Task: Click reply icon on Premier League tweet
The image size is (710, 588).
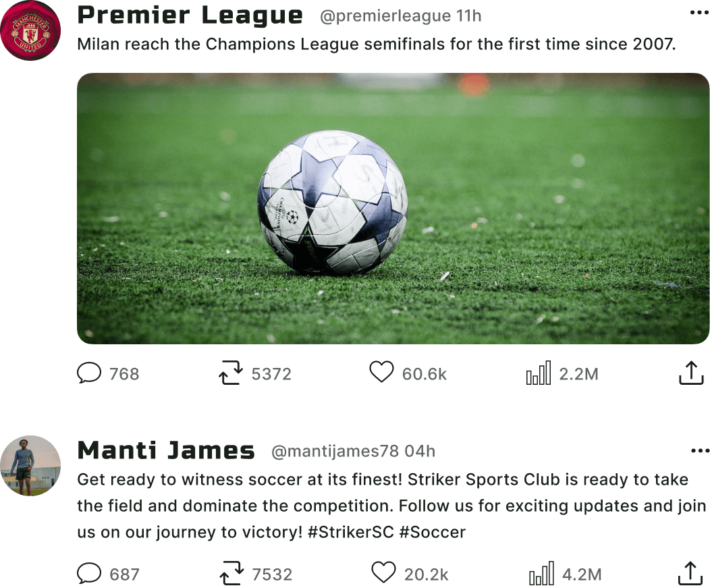Action: [x=89, y=373]
